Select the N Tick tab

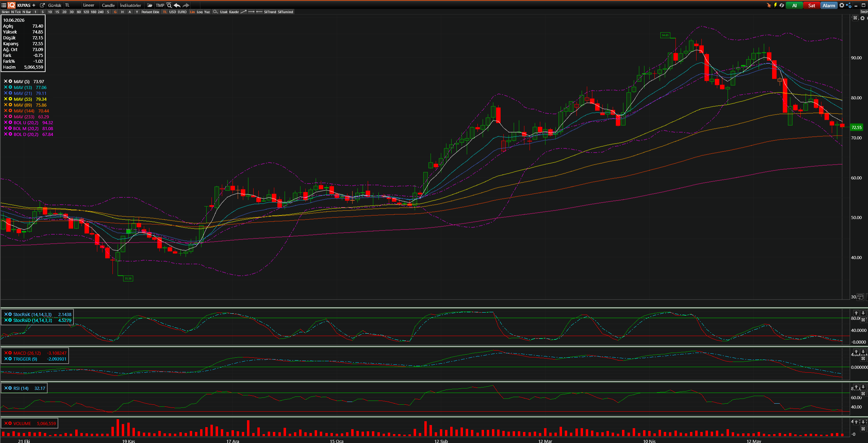click(x=16, y=12)
